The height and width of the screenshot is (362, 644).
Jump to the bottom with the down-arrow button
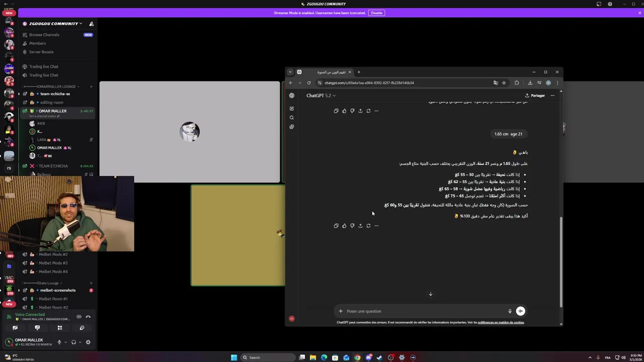[430, 294]
